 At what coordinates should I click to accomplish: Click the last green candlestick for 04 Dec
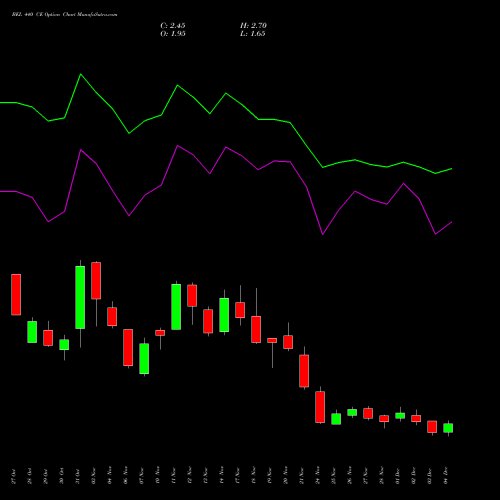tap(448, 428)
